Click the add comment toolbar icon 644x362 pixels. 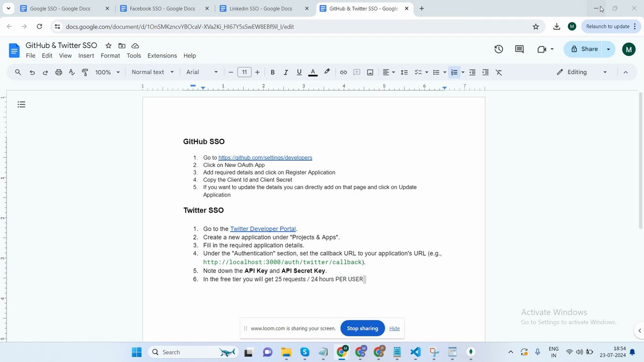[x=357, y=72]
